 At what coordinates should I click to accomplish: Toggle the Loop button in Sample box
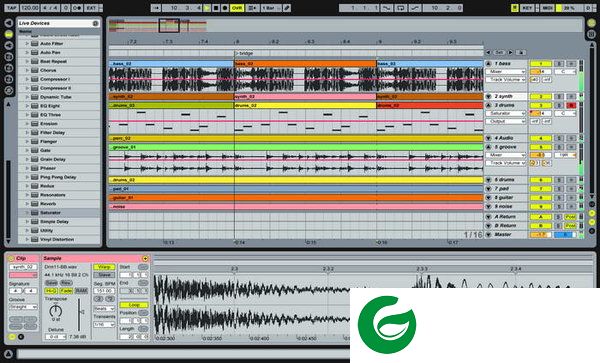pos(134,305)
